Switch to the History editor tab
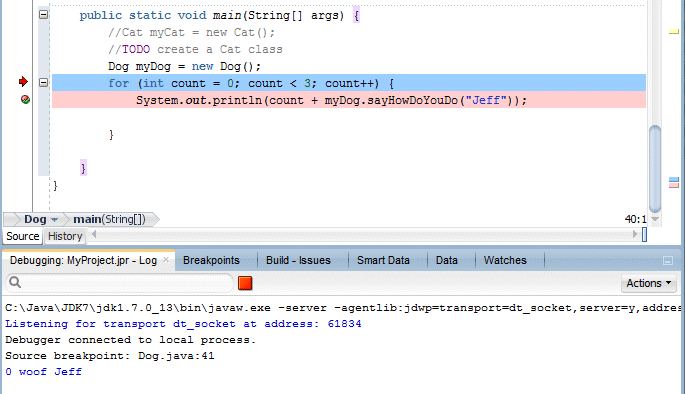Viewport: 685px width, 394px height. coord(65,236)
